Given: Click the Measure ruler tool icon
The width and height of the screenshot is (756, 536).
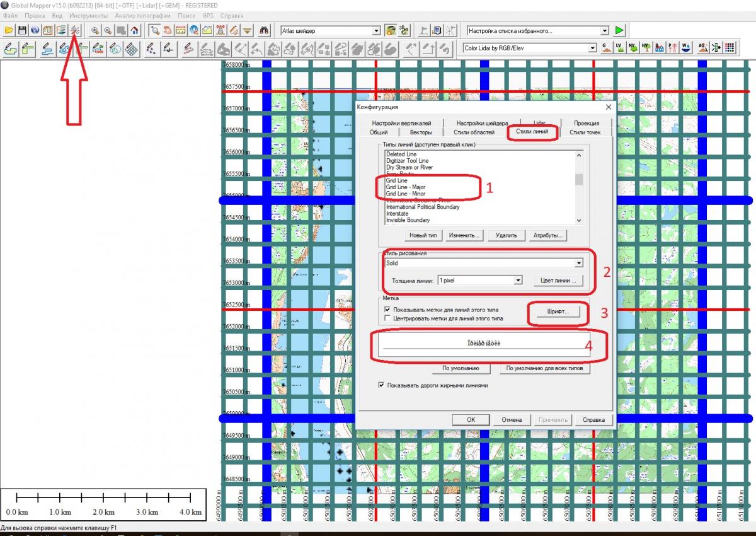Looking at the screenshot, I should (x=180, y=30).
